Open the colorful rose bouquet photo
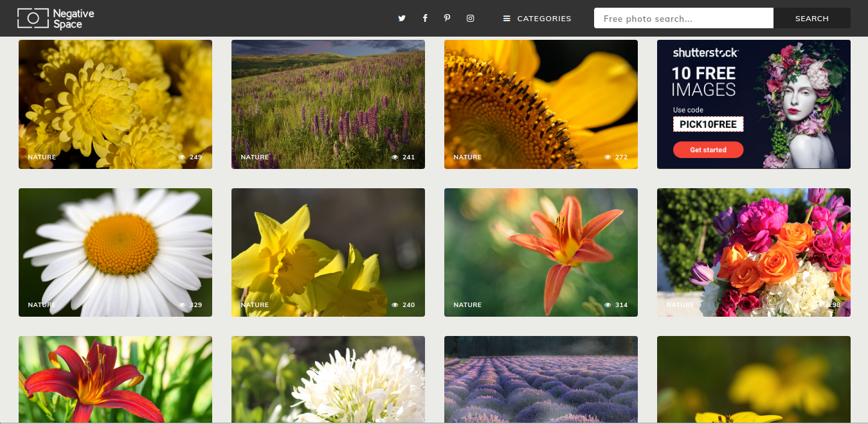The image size is (868, 424). [754, 252]
